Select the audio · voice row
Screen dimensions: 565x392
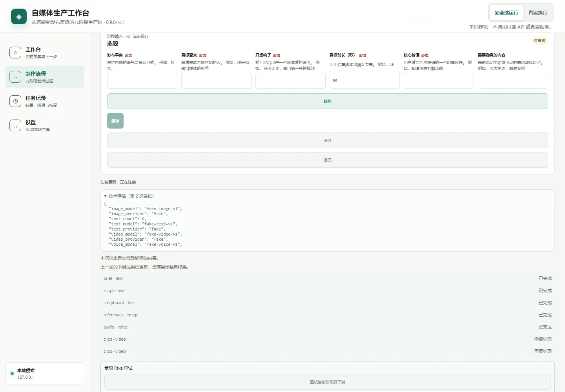(328, 327)
